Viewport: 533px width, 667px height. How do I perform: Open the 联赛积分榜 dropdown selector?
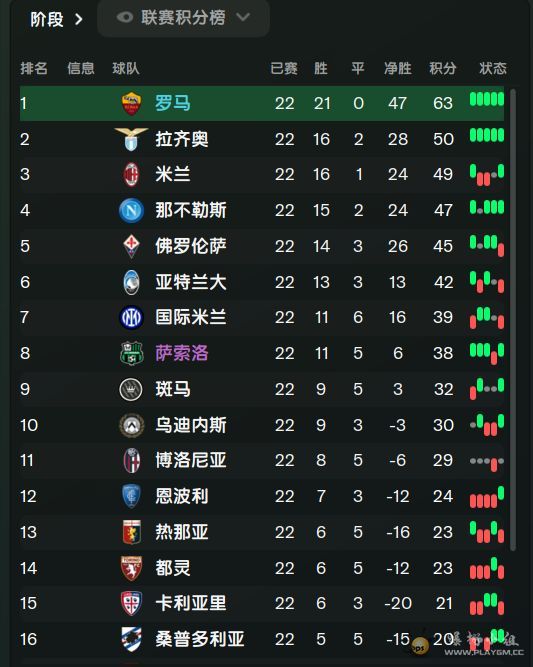click(183, 18)
